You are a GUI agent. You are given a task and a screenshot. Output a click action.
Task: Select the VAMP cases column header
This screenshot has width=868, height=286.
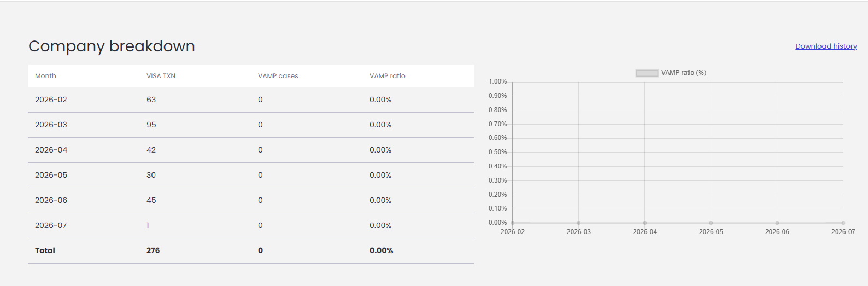pos(278,76)
